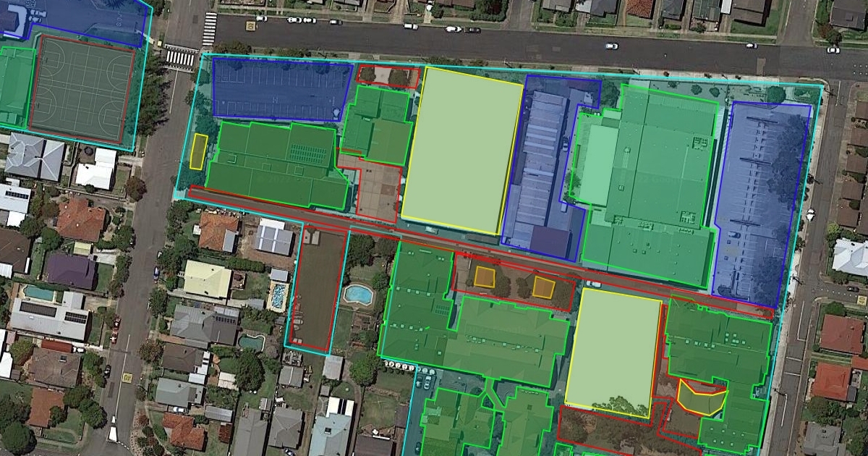Select the small yellow curved polygon at bottom right

click(700, 398)
